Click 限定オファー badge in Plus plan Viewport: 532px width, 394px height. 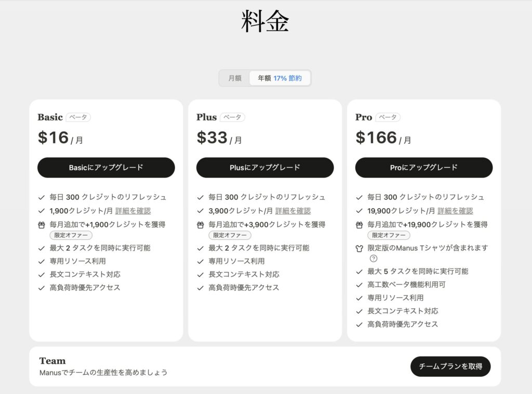230,235
